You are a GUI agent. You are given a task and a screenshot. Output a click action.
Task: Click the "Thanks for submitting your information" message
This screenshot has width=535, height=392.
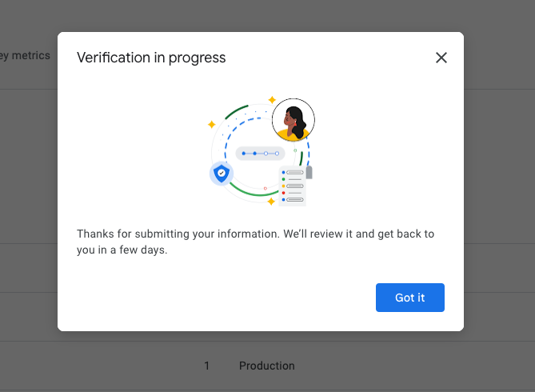tap(255, 242)
